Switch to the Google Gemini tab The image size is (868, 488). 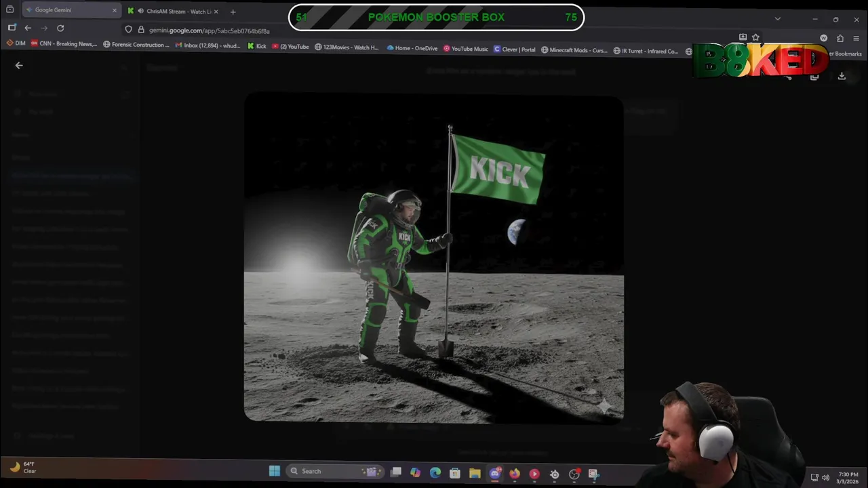coord(71,10)
